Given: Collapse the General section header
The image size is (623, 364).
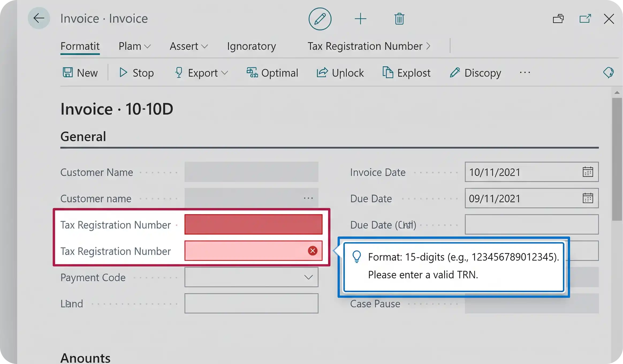Looking at the screenshot, I should point(83,136).
